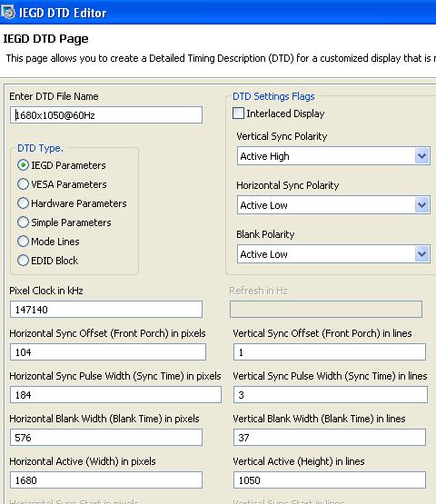436x504 pixels.
Task: Enable the Interlaced Display checkbox
Action: coord(238,114)
